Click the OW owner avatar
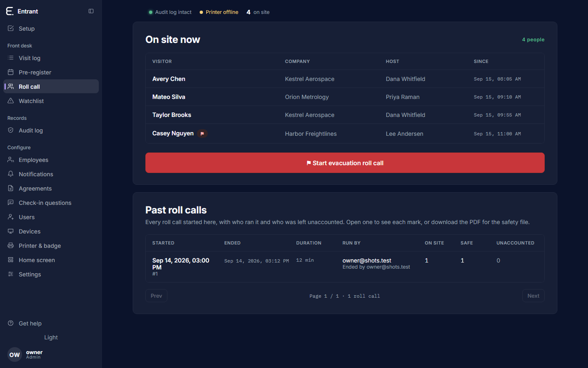 pos(15,355)
